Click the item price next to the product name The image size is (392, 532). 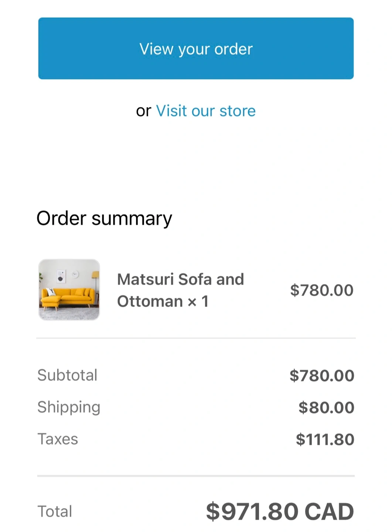pyautogui.click(x=321, y=290)
